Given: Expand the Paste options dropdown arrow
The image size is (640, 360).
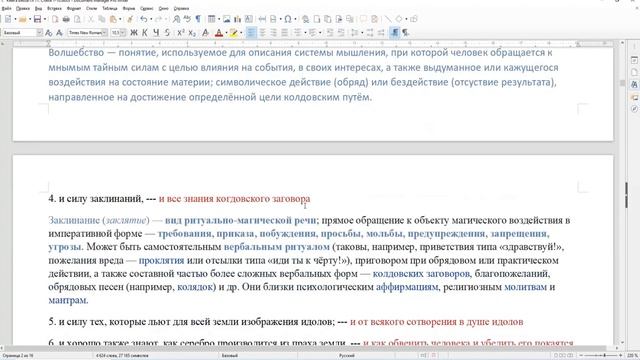Looking at the screenshot, I should pyautogui.click(x=120, y=19).
